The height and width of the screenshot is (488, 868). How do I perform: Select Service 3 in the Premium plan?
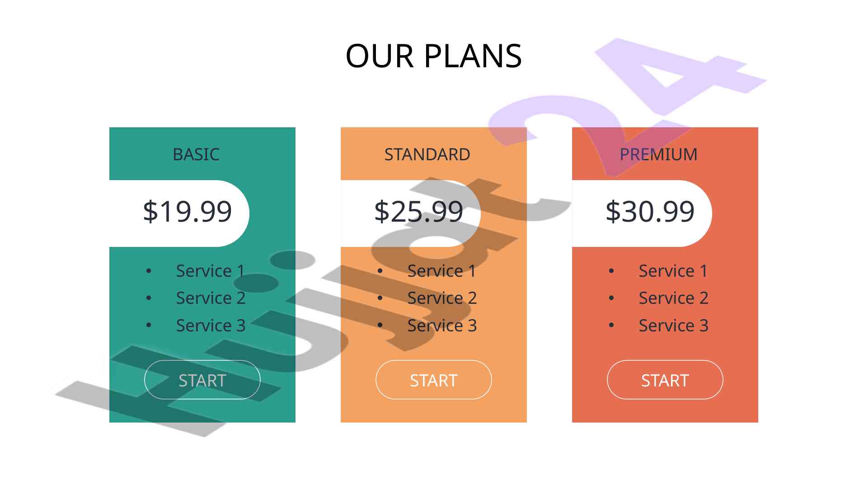coord(673,325)
